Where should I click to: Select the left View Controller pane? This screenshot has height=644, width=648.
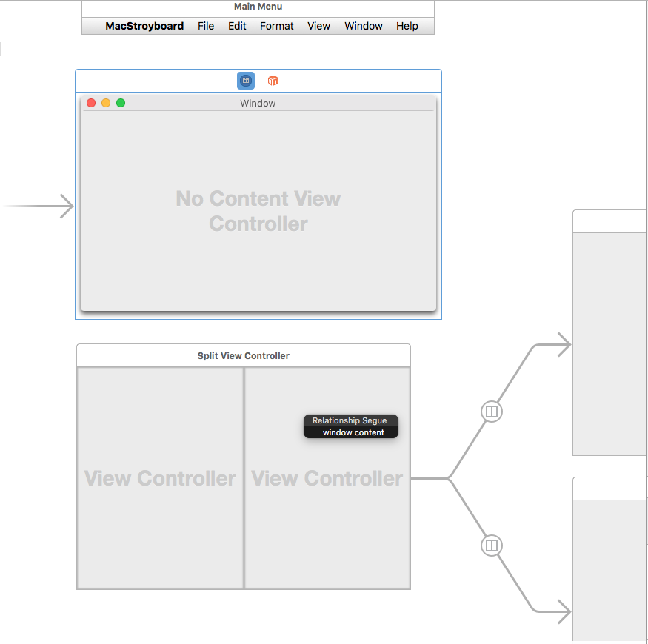click(159, 478)
